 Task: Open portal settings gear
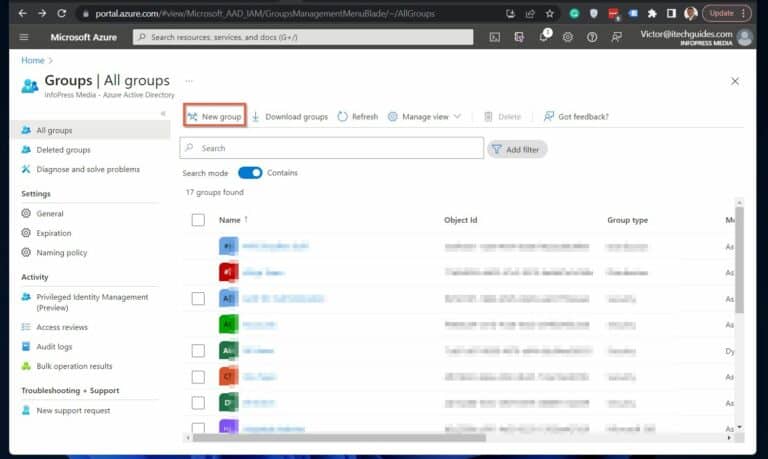568,37
